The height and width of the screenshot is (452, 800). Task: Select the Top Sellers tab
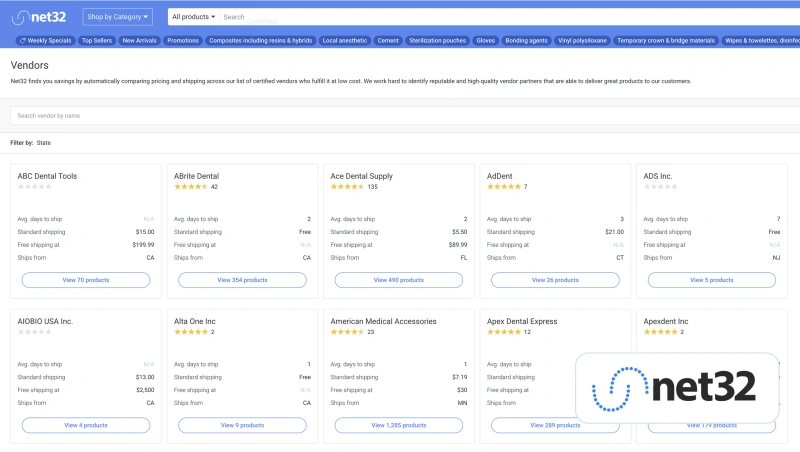97,41
